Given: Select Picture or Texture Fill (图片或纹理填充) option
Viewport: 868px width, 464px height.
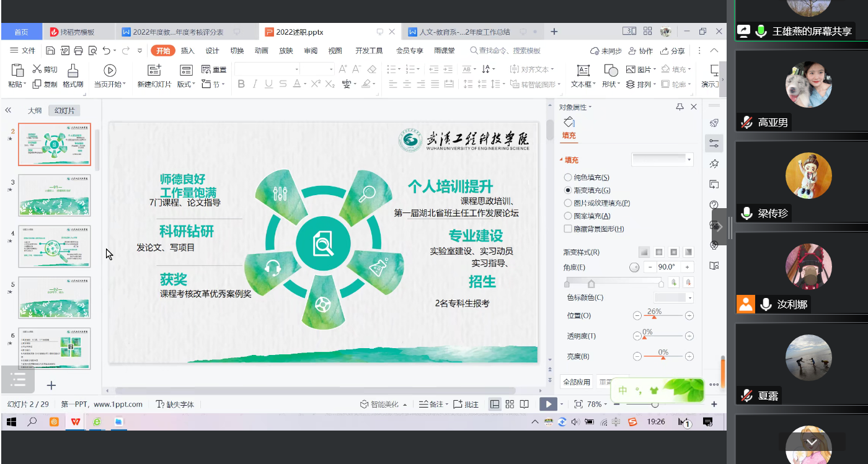Looking at the screenshot, I should coord(568,203).
